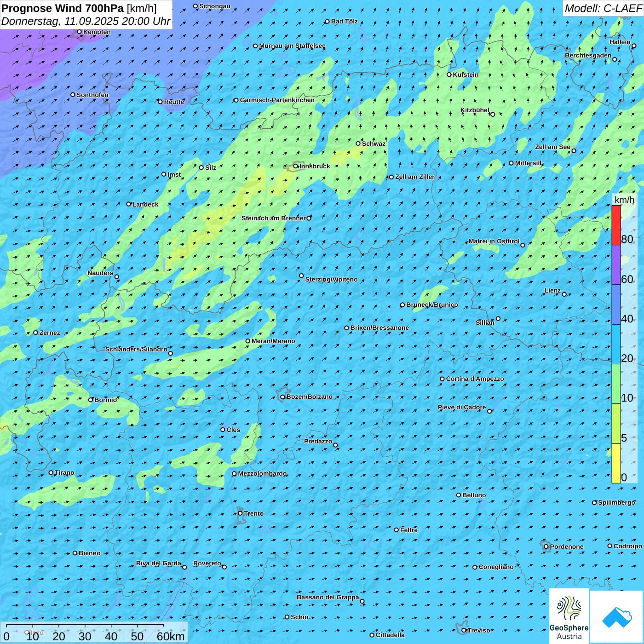The height and width of the screenshot is (644, 644).
Task: Click the Innsbruck city marker
Action: coord(296,166)
